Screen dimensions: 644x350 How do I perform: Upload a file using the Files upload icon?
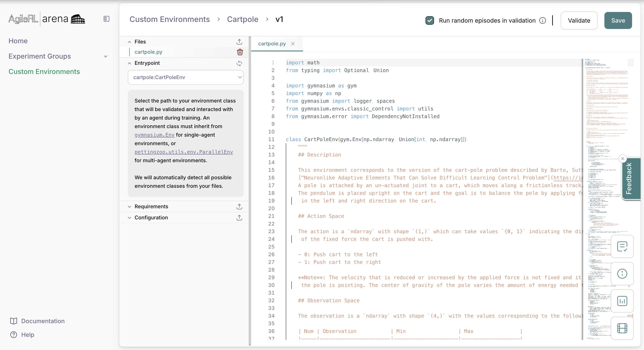(x=239, y=42)
